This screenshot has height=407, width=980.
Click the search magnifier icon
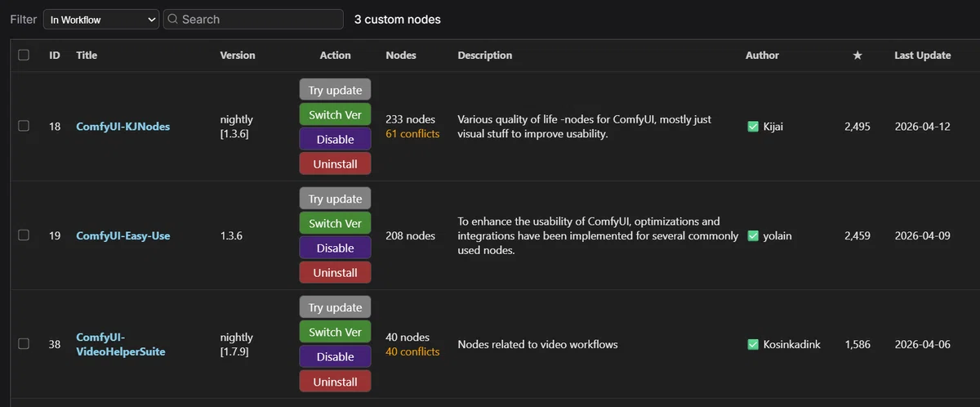pyautogui.click(x=173, y=20)
